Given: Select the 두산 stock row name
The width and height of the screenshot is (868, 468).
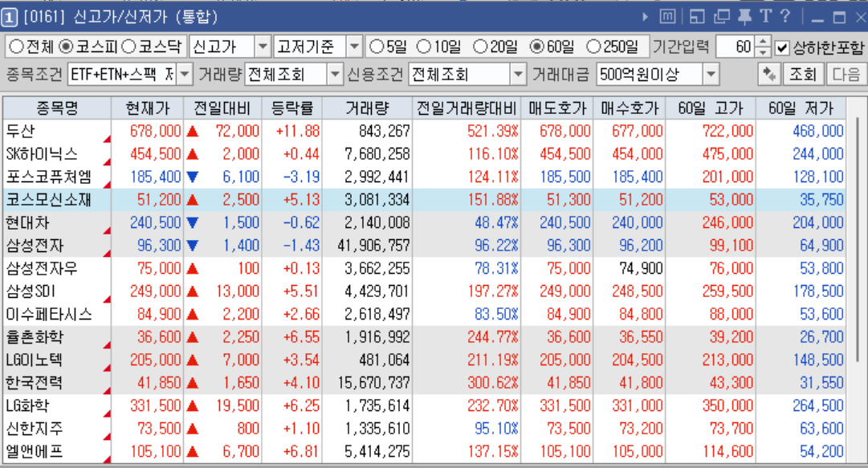Looking at the screenshot, I should [x=21, y=131].
